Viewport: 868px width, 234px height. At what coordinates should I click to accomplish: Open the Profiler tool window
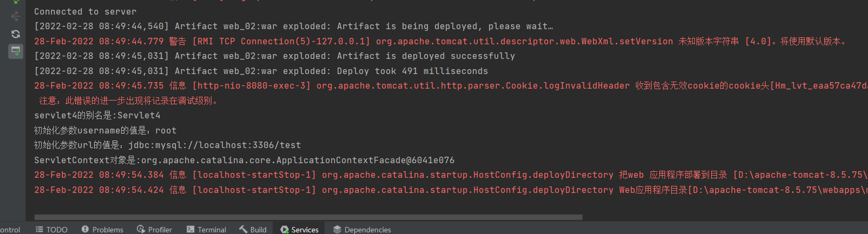[155, 230]
